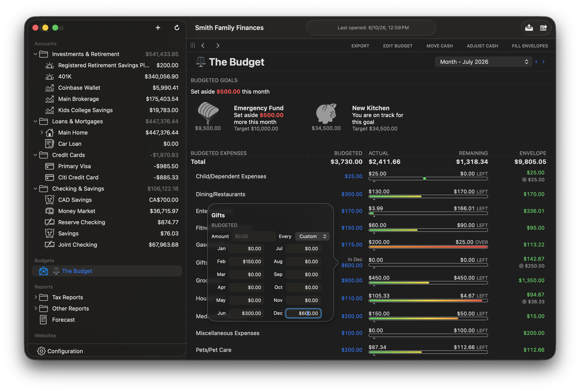Click the Gifts Amount input field
Viewport: 580px width, 392px height.
click(x=254, y=236)
